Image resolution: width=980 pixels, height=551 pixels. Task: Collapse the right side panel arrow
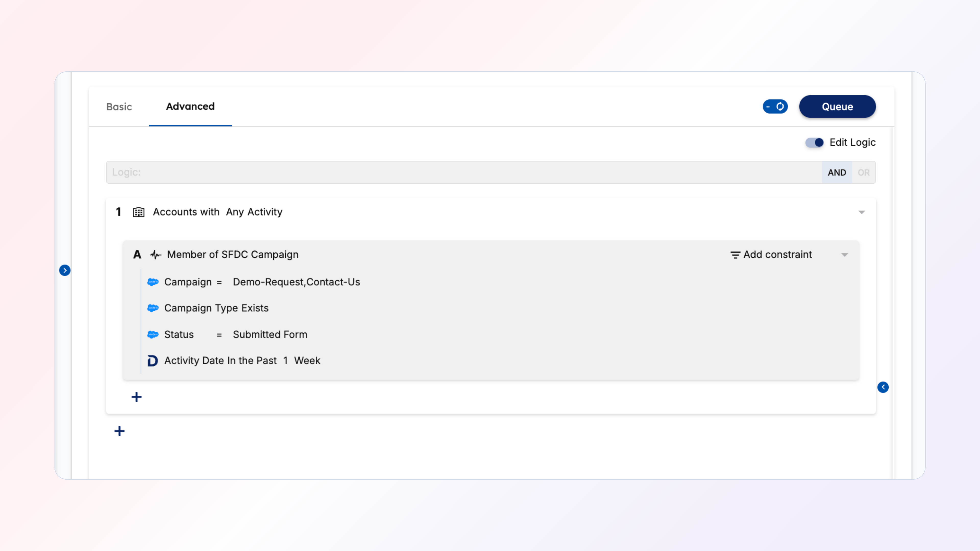point(883,387)
